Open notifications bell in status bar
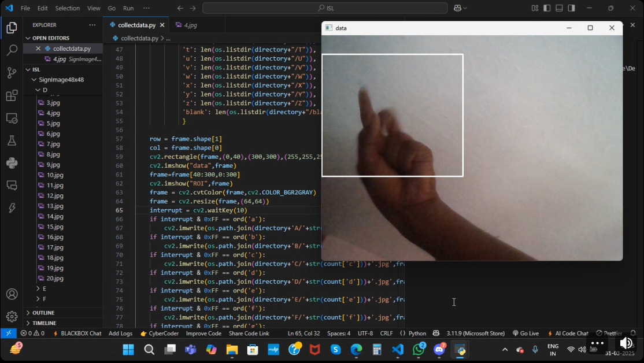This screenshot has height=363, width=644. click(633, 333)
